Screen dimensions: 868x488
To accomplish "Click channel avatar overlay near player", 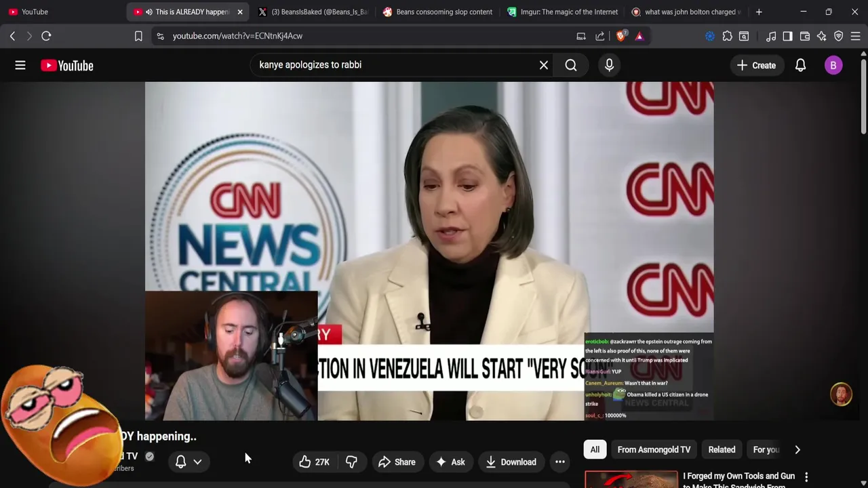I will point(841,394).
